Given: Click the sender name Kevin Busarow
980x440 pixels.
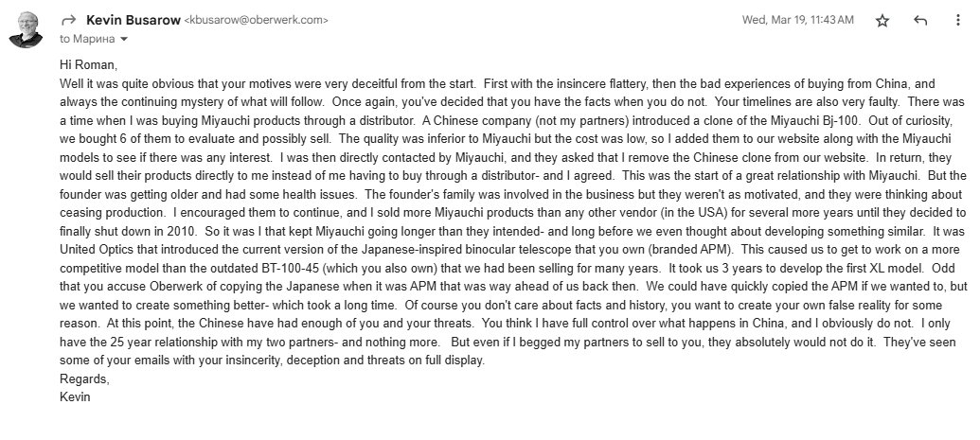Looking at the screenshot, I should (x=134, y=20).
